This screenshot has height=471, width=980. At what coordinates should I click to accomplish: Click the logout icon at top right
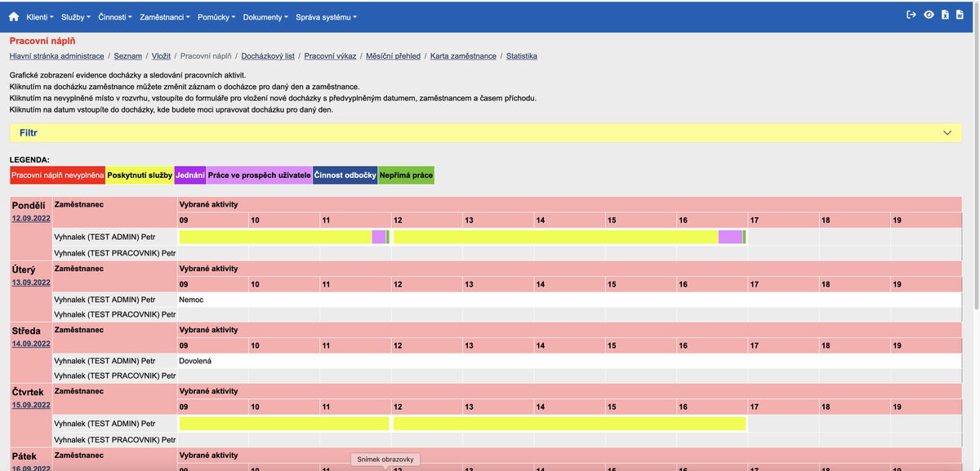(910, 13)
